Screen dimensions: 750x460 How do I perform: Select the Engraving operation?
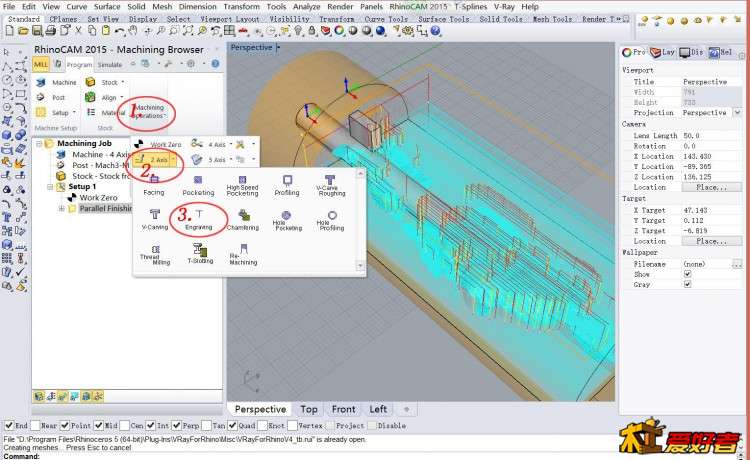click(x=199, y=220)
